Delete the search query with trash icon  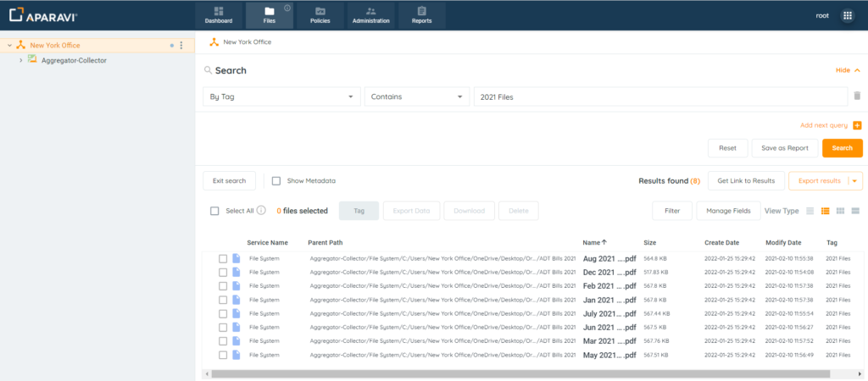click(857, 97)
